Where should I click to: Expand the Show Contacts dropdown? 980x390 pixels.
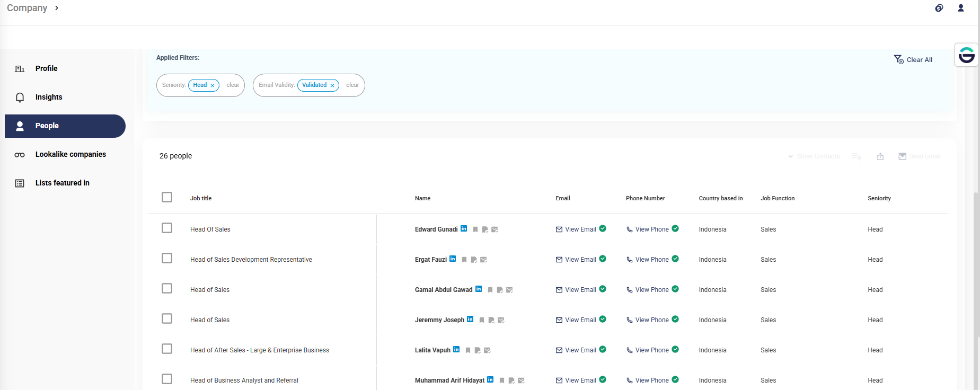click(x=814, y=156)
